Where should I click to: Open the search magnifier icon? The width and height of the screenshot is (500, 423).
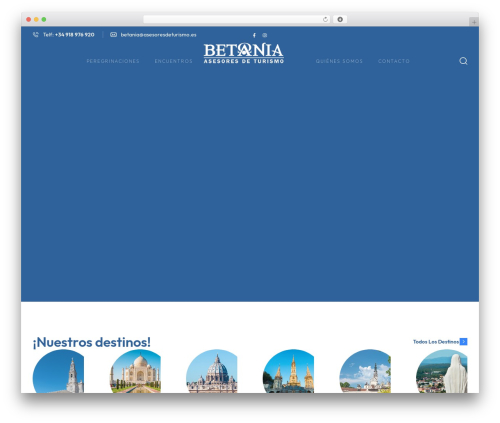pos(463,61)
